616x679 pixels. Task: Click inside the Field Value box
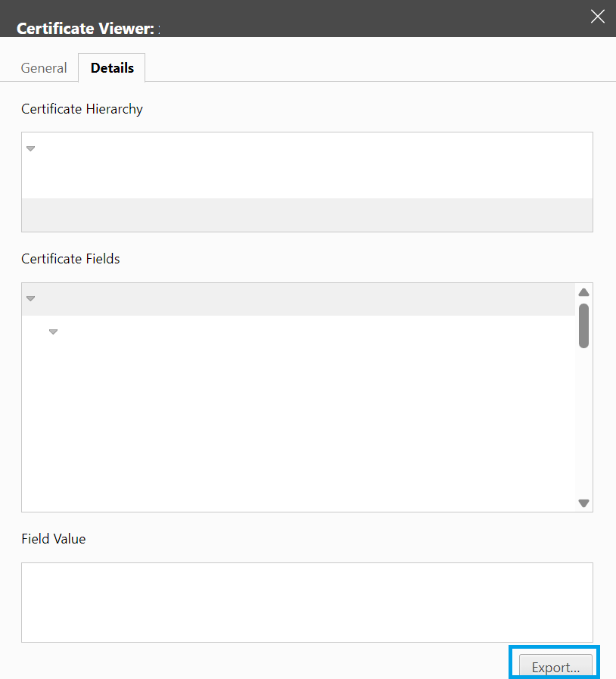coord(306,602)
